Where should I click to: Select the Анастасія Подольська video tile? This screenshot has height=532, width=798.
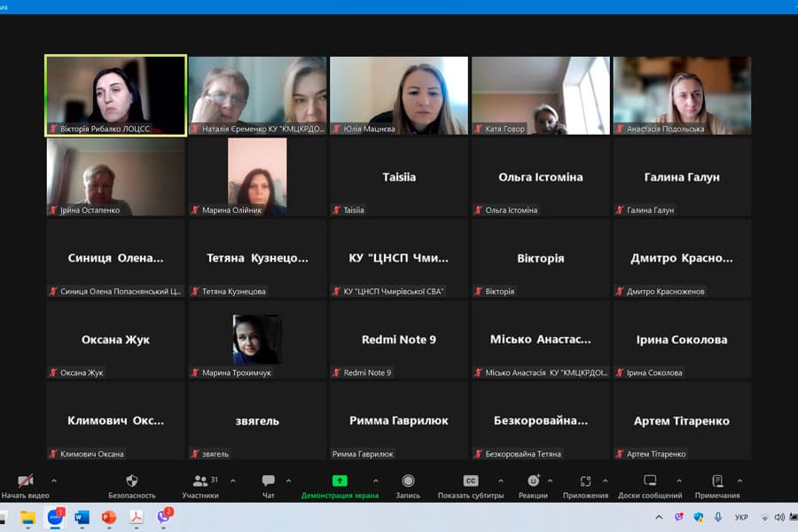682,96
